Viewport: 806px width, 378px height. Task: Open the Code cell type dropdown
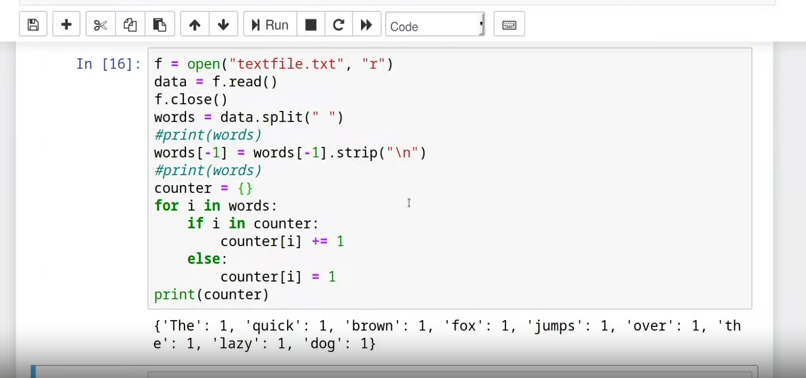(x=435, y=25)
